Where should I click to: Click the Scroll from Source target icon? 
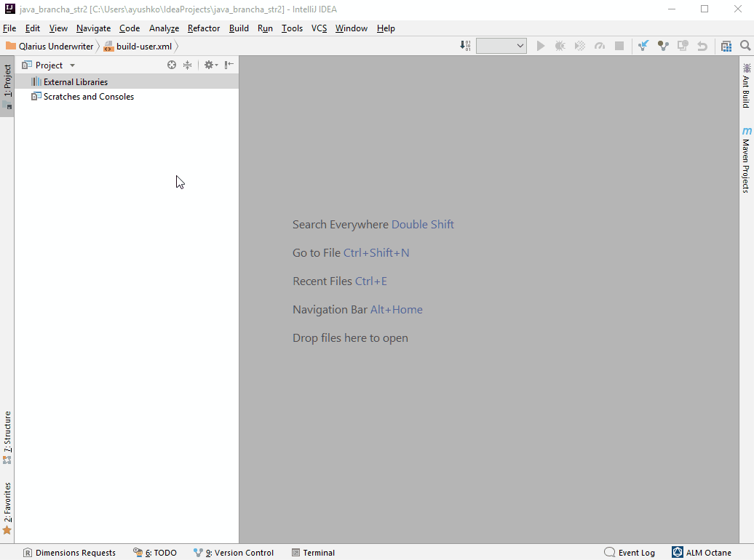[172, 65]
